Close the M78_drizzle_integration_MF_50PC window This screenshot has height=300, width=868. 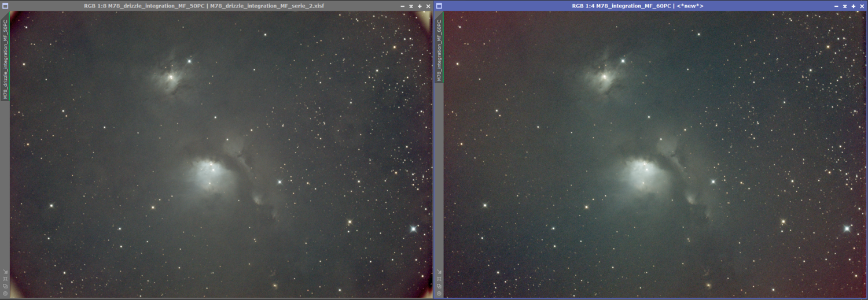click(x=428, y=6)
